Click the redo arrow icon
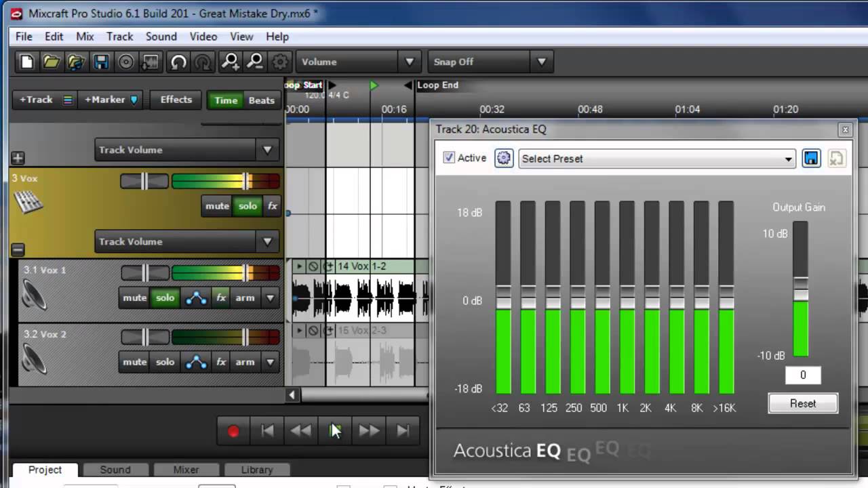The height and width of the screenshot is (488, 868). coord(203,62)
